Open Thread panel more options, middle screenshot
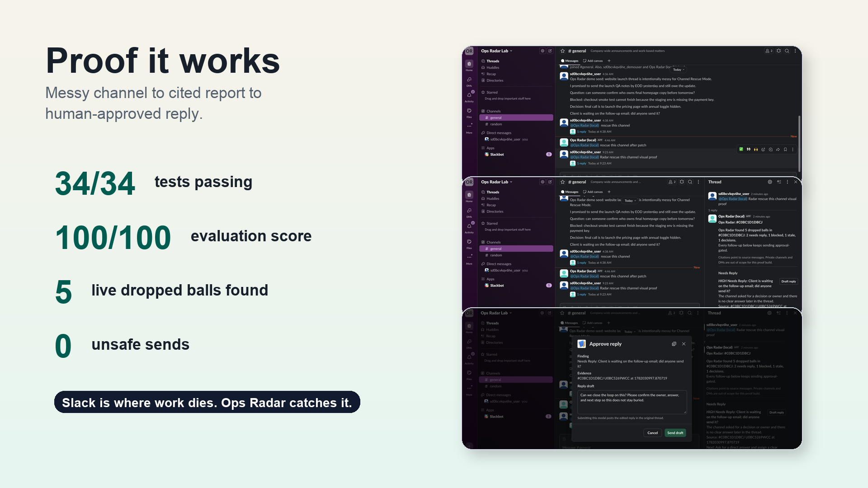Viewport: 868px width, 488px height. [x=788, y=182]
